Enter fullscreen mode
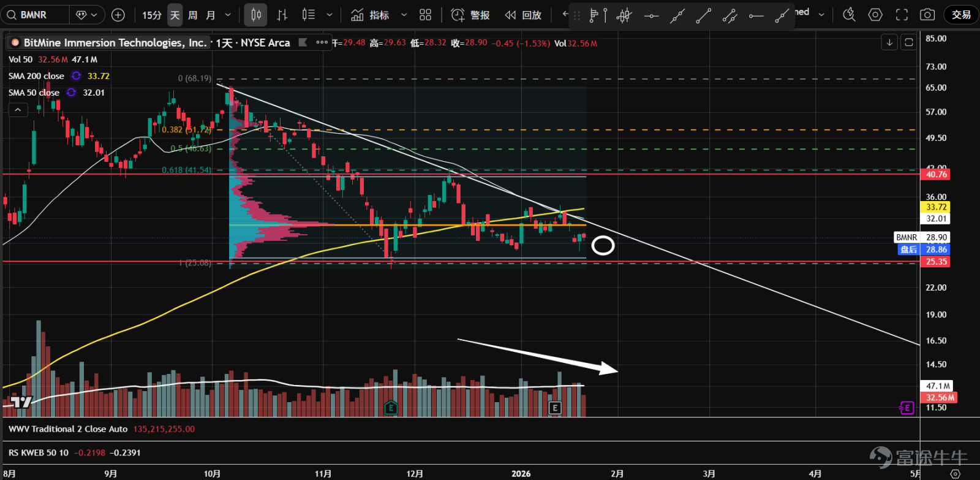 point(902,15)
